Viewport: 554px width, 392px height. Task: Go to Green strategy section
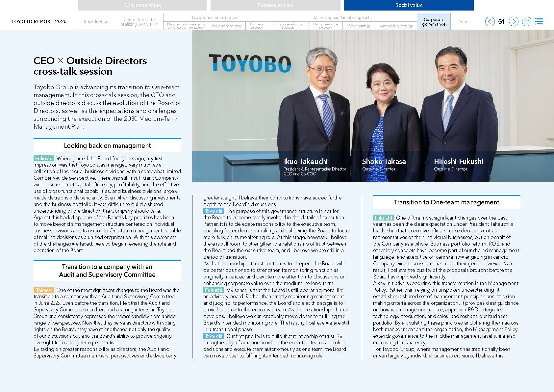[359, 26]
